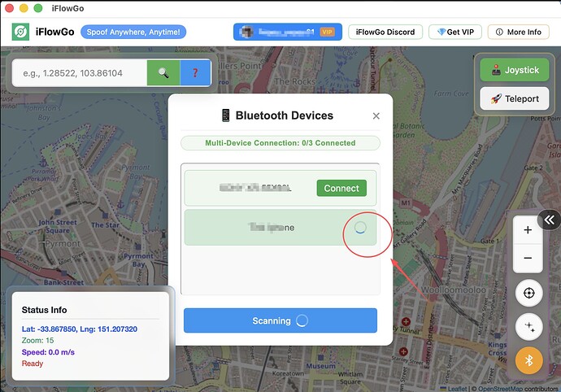The height and width of the screenshot is (392, 561).
Task: Click the coordinates search input field
Action: (x=80, y=73)
